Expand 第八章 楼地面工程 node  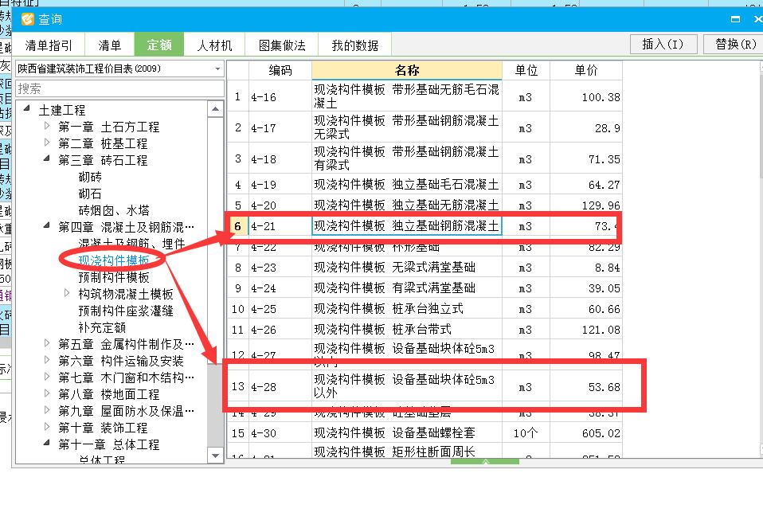pyautogui.click(x=47, y=393)
